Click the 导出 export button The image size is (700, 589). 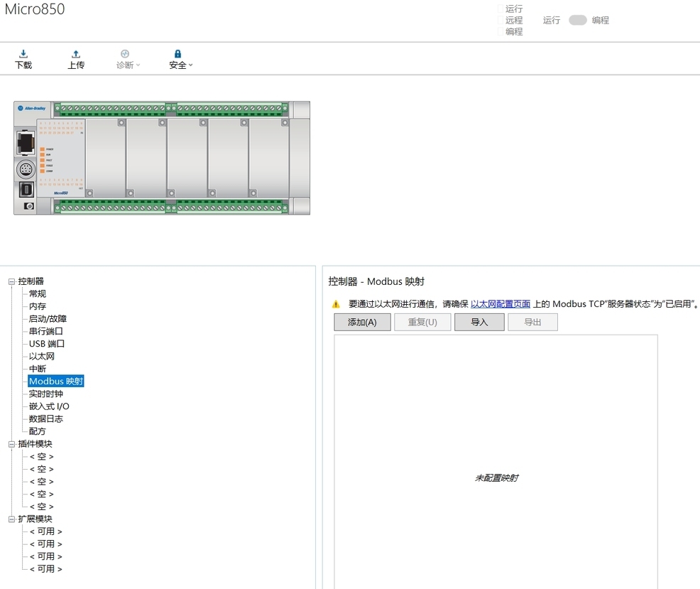532,322
